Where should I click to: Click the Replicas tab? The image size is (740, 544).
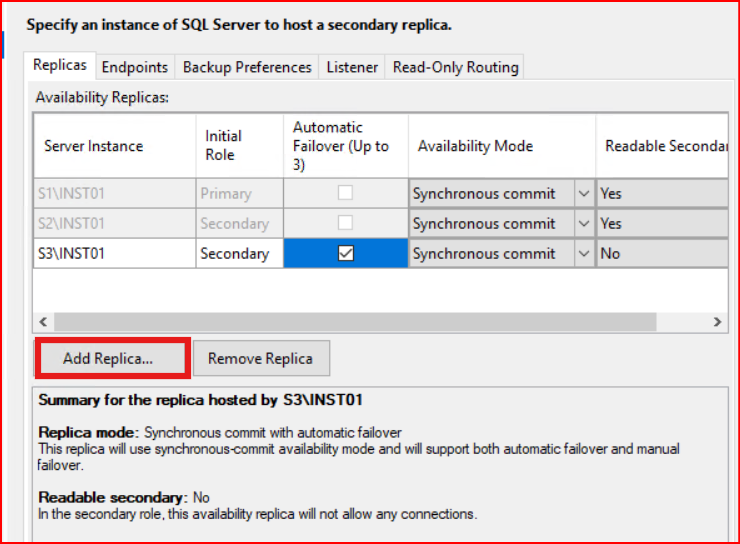pyautogui.click(x=60, y=66)
